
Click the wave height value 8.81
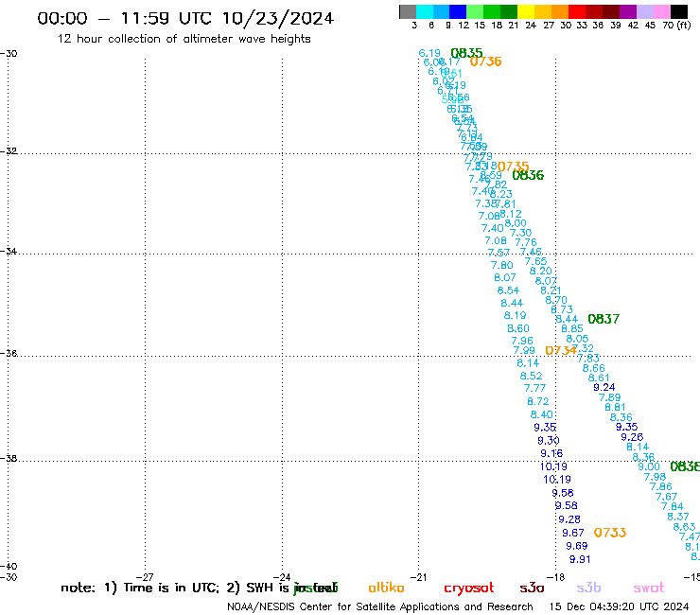point(615,407)
